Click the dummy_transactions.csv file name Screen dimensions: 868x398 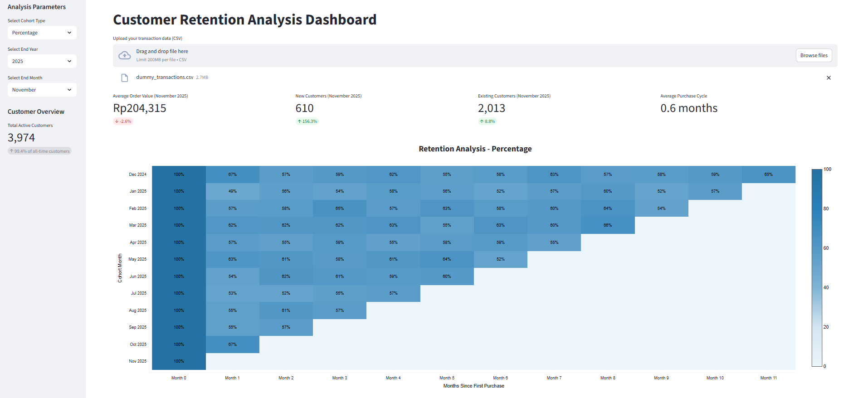165,77
